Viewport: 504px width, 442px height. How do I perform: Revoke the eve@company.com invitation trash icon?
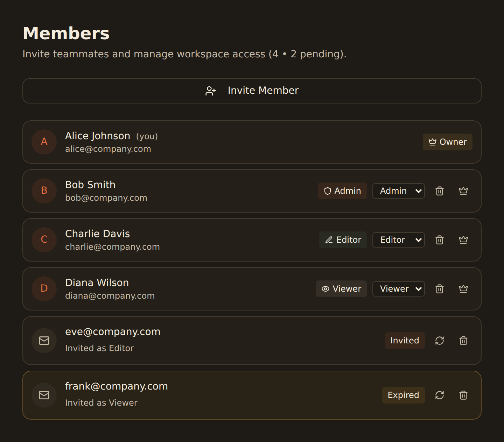click(x=463, y=341)
